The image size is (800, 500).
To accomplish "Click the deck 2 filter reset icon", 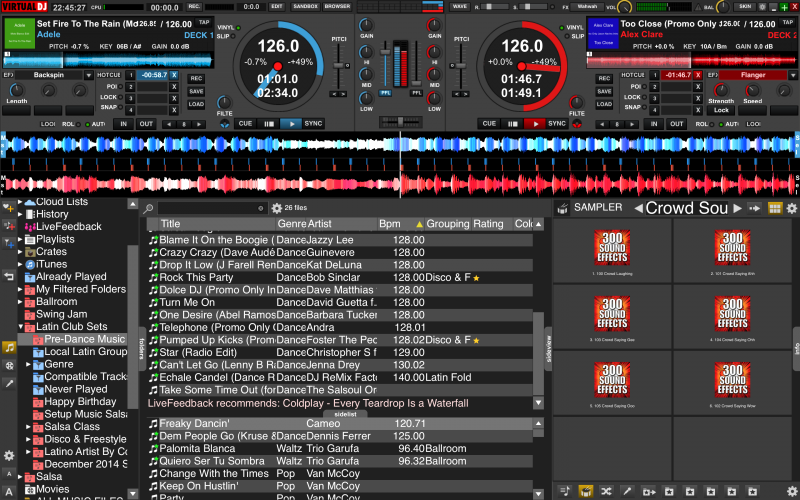I will [x=577, y=124].
